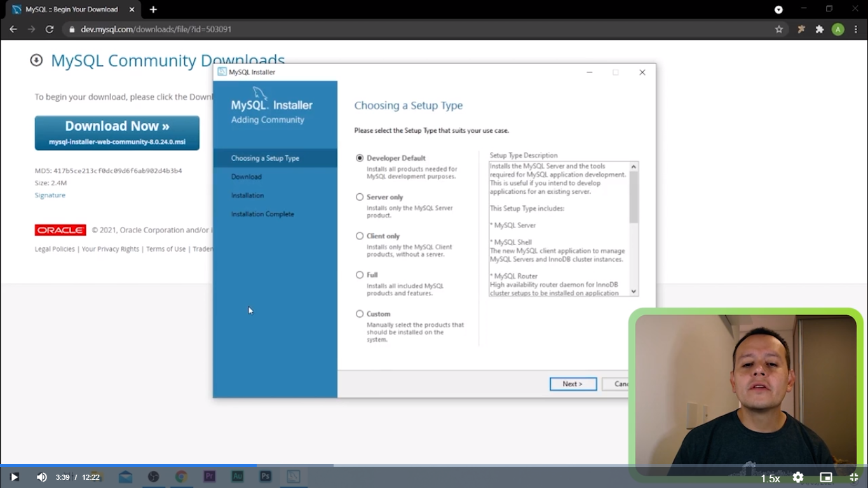Open Premiere Pro from taskbar

pyautogui.click(x=210, y=476)
